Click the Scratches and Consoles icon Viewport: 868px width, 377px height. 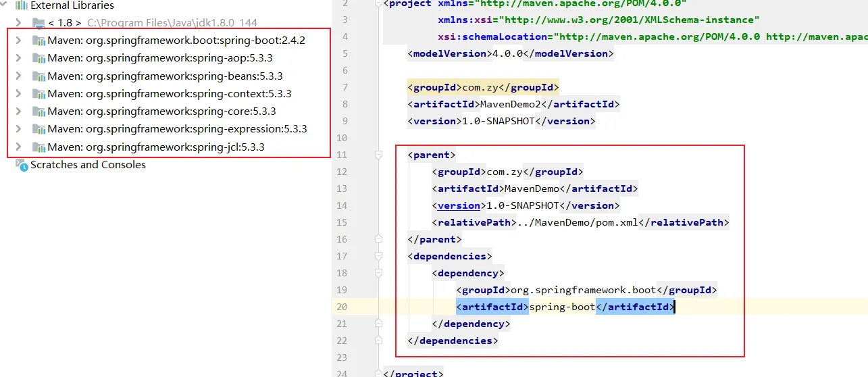pyautogui.click(x=22, y=165)
